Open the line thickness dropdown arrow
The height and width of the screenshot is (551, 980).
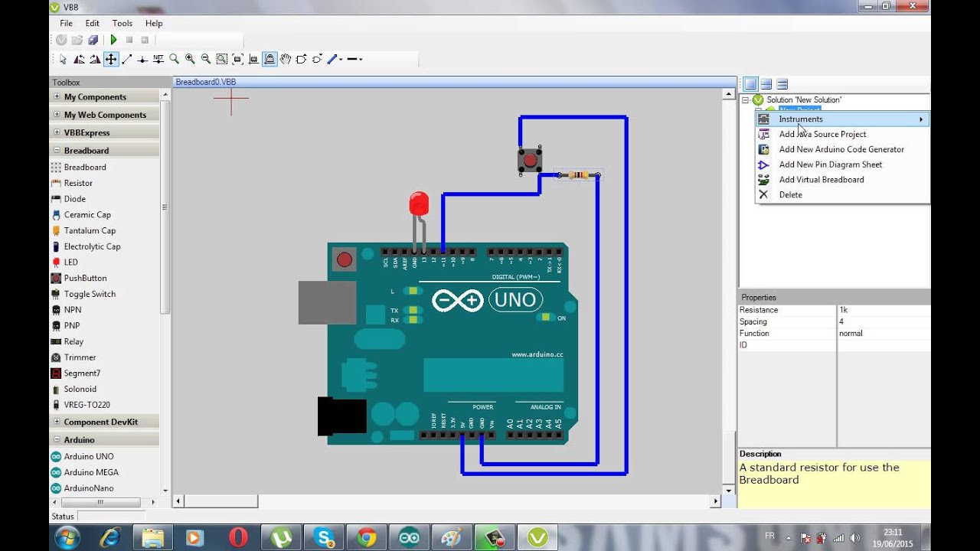[x=361, y=59]
